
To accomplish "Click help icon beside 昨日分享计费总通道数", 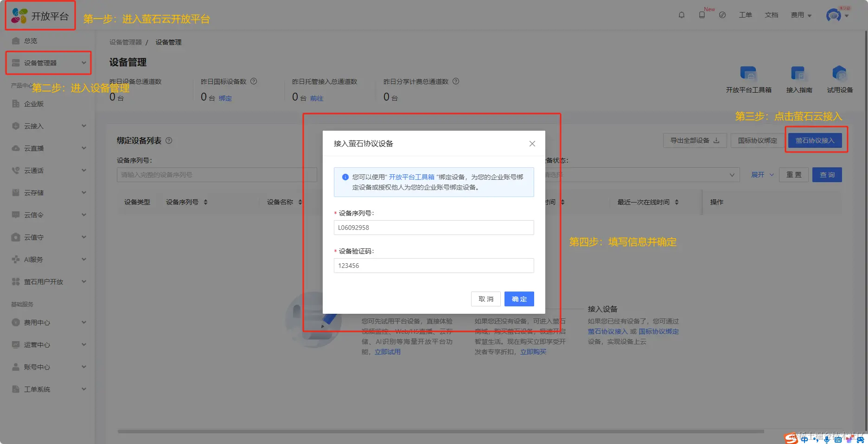I will pyautogui.click(x=456, y=81).
